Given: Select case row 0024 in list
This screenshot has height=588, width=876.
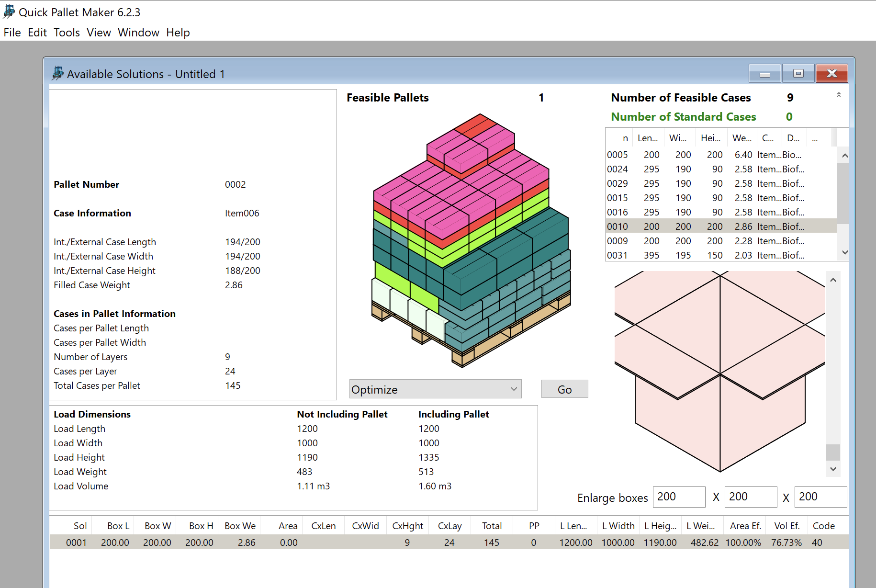Looking at the screenshot, I should (721, 169).
